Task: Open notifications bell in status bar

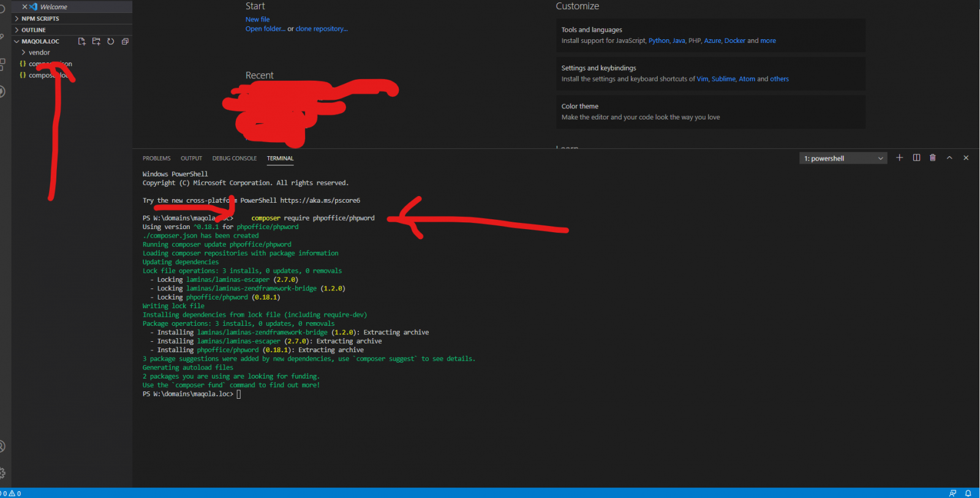Action: [x=968, y=493]
